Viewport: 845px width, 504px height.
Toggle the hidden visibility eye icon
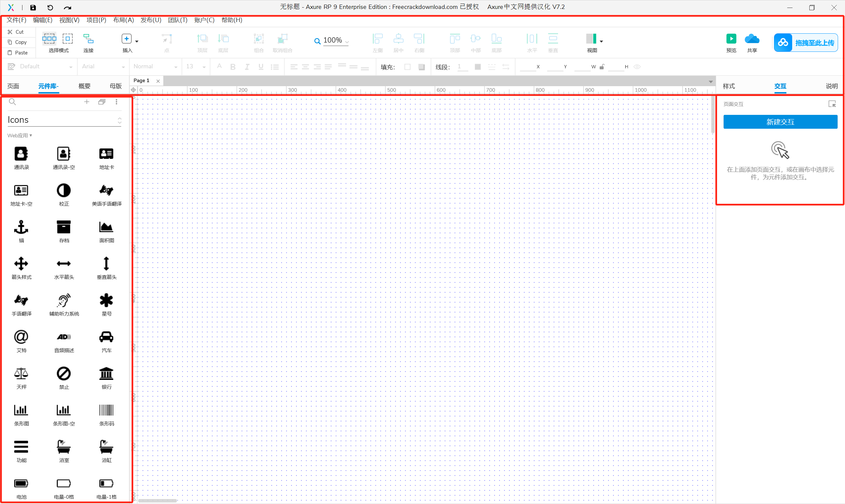637,67
